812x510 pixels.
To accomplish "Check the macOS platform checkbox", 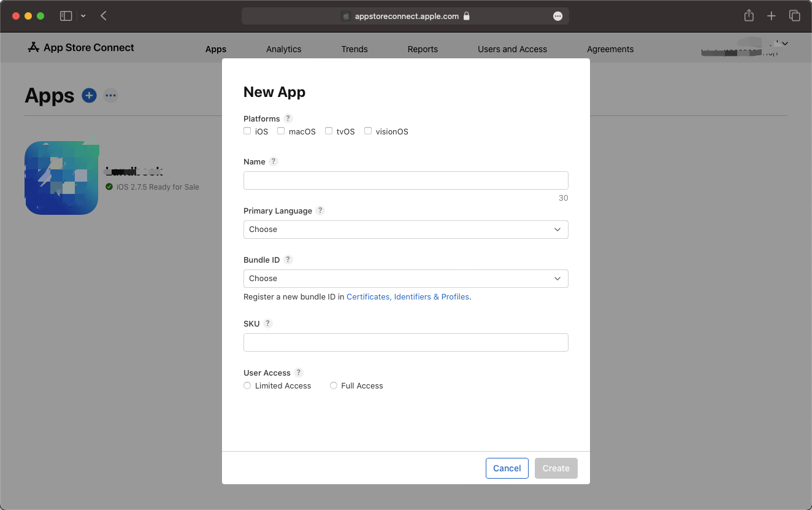I will pos(281,131).
